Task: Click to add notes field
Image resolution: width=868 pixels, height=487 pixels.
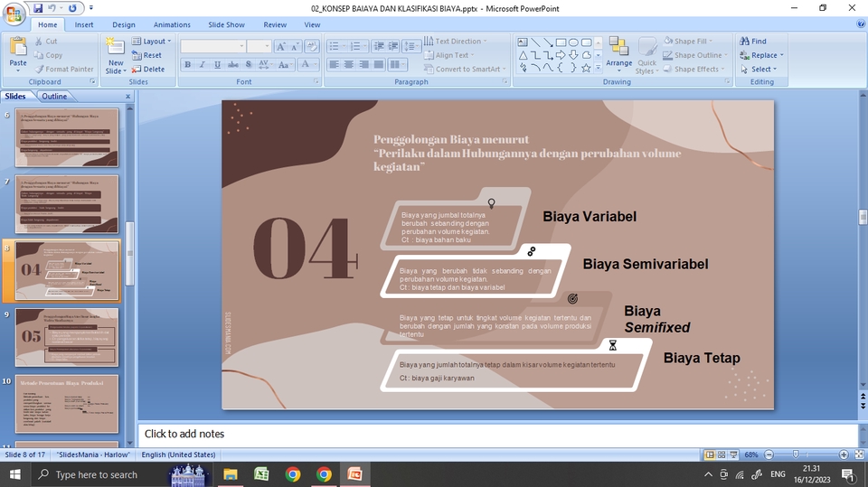Action: (497, 434)
